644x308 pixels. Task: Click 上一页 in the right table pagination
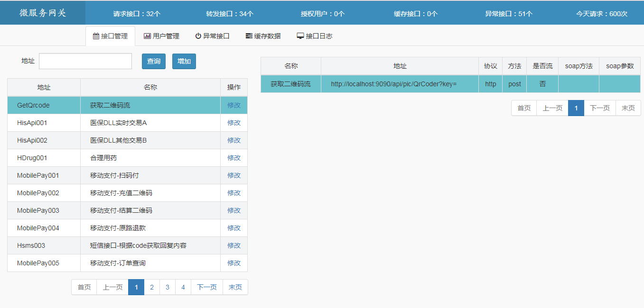click(552, 108)
